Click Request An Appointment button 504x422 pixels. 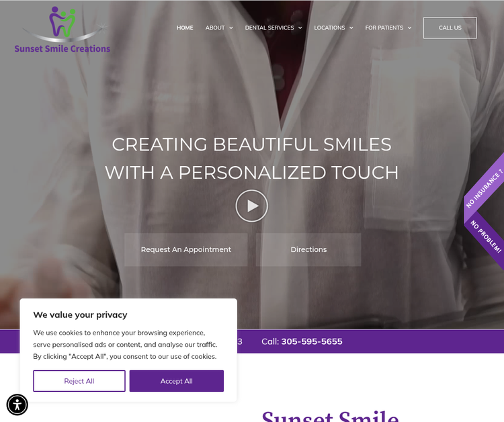[185, 250]
